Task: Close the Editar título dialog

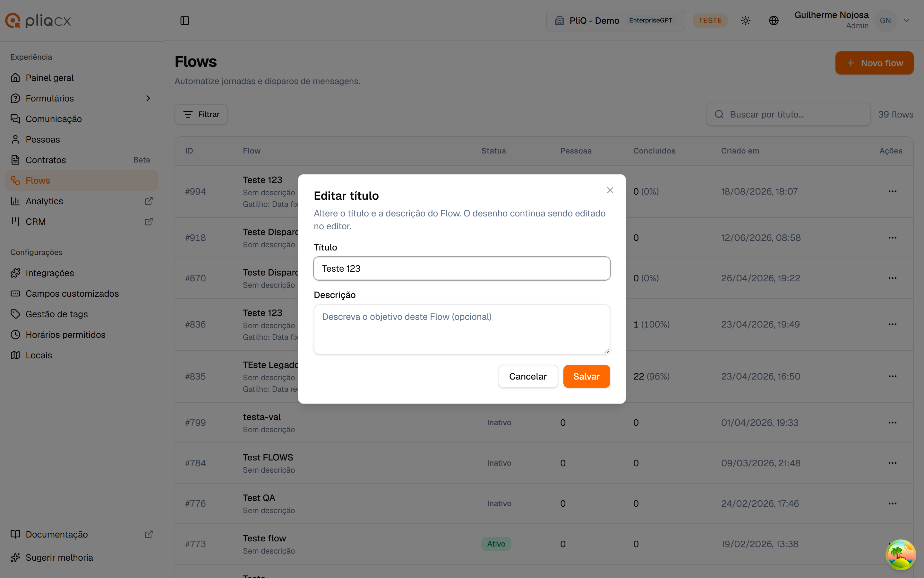Action: pos(610,190)
